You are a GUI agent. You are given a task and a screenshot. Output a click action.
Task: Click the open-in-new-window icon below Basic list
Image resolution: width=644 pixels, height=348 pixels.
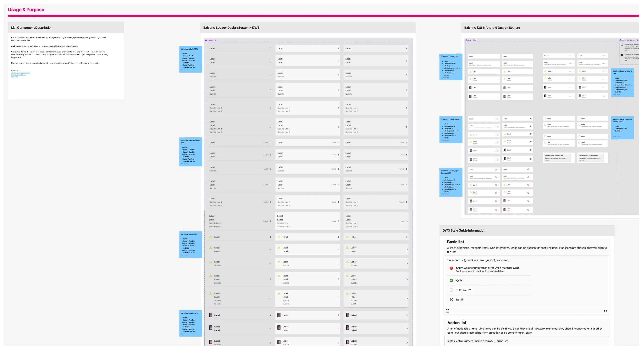[x=447, y=311]
